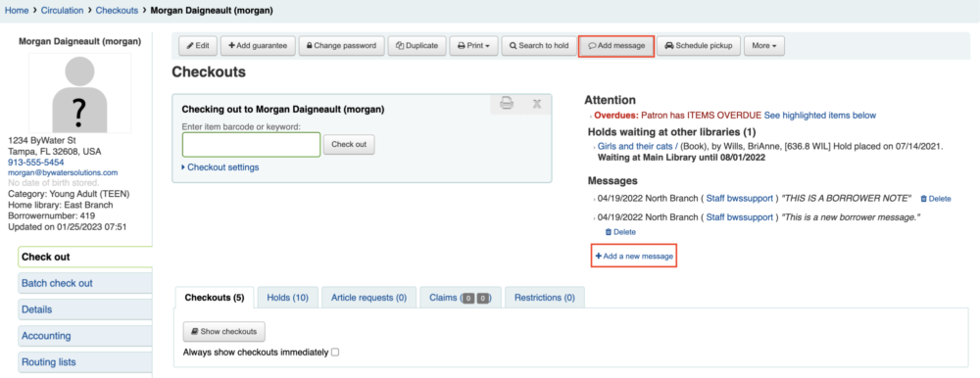Duplicate this patron record
This screenshot has width=980, height=378.
416,46
